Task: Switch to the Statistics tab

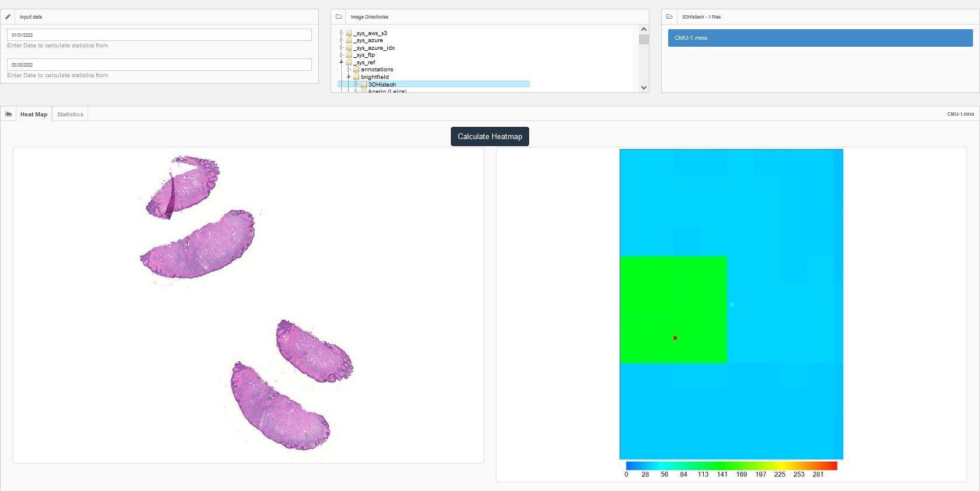Action: click(x=70, y=115)
